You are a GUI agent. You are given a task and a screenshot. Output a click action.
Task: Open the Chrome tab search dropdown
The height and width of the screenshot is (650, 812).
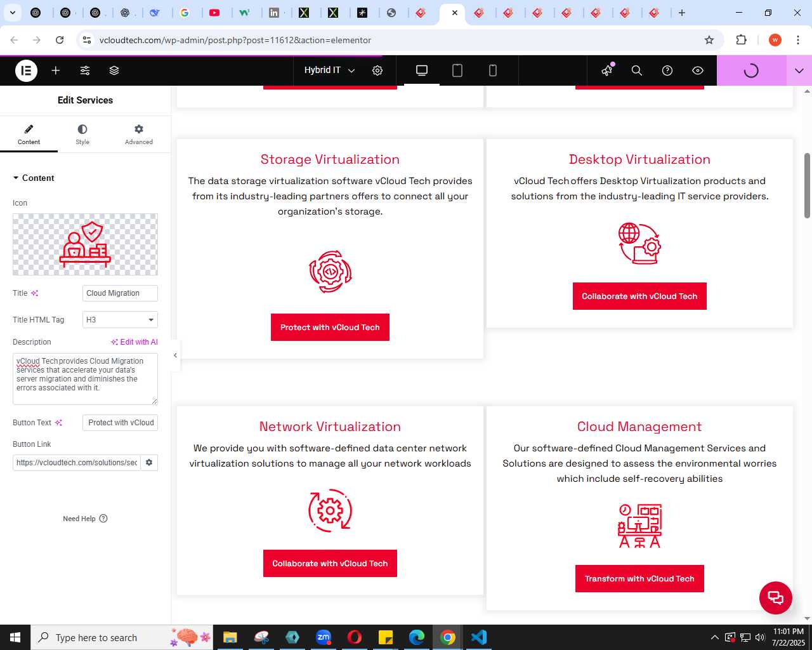[x=12, y=13]
